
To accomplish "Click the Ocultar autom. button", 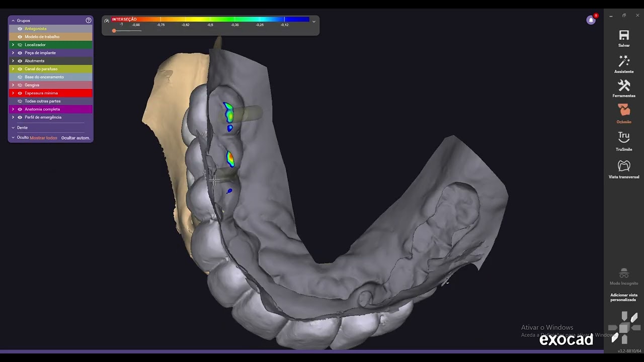I will pyautogui.click(x=75, y=138).
